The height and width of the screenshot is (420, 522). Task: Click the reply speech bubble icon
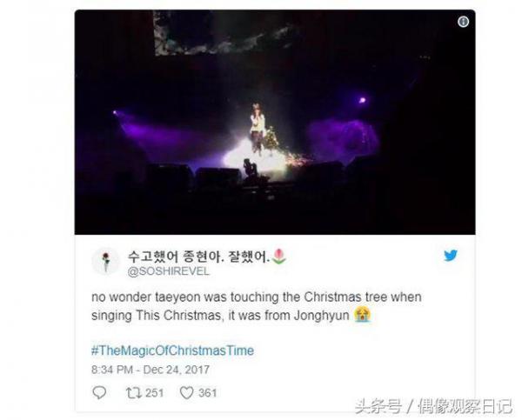click(99, 393)
